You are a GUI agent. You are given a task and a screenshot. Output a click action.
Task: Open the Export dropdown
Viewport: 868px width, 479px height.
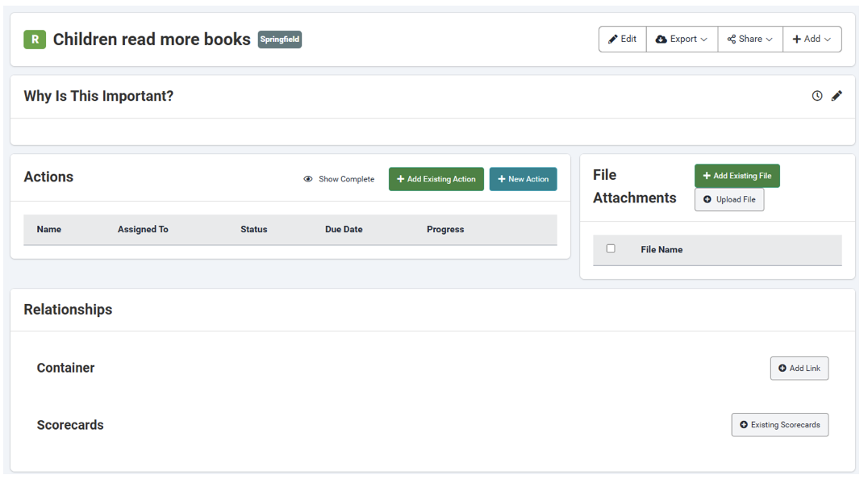682,40
